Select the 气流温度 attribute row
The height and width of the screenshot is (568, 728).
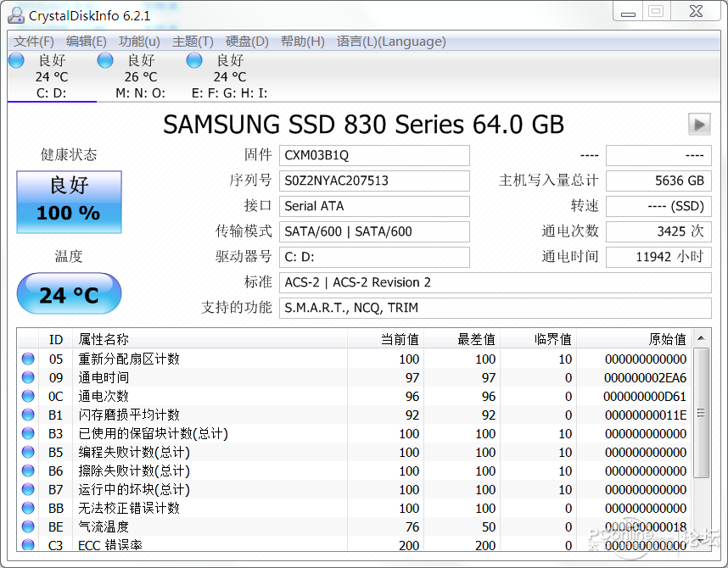click(x=355, y=526)
